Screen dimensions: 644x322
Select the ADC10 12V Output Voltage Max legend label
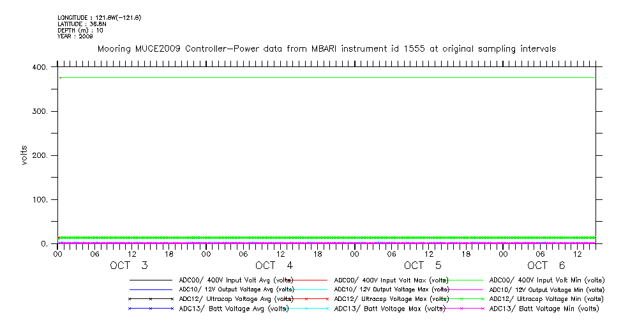pos(392,289)
